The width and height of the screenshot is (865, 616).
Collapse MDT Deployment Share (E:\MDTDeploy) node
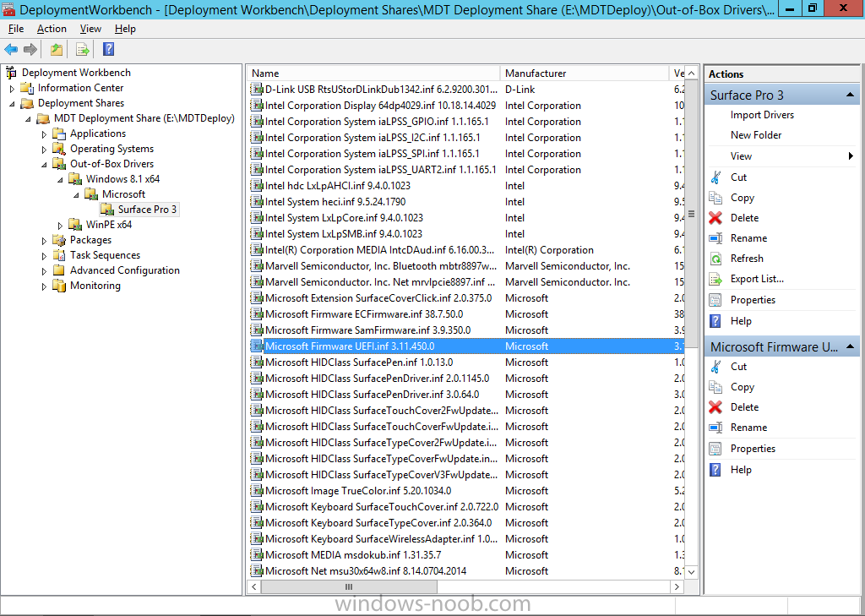point(28,118)
